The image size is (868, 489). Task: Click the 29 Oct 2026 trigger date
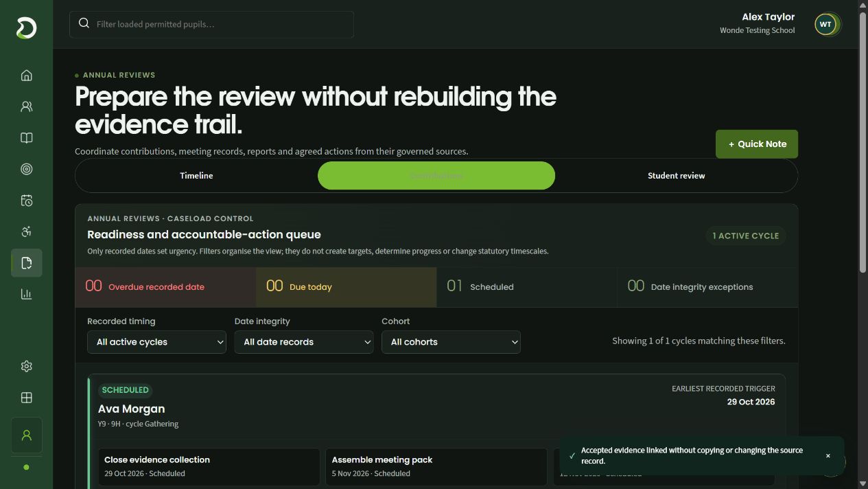click(751, 402)
